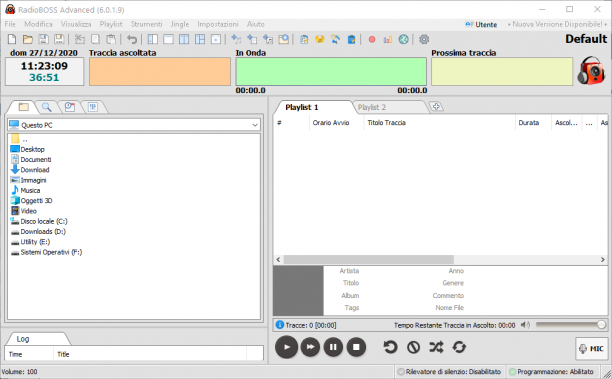Open a playlist with the folder toolbar icon
This screenshot has height=379, width=612.
[x=27, y=39]
